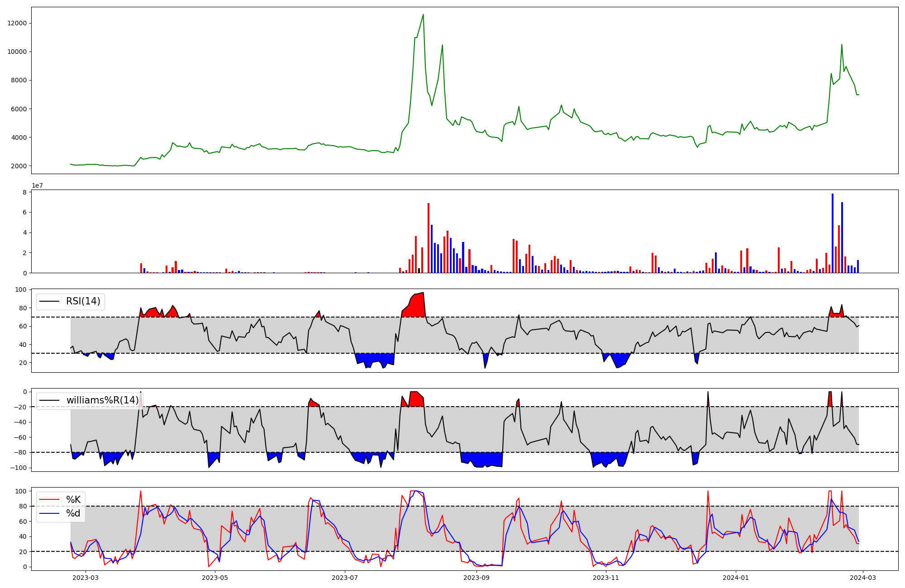The image size is (905, 588).
Task: Click the highest peak of green price line
Action: pos(423,15)
